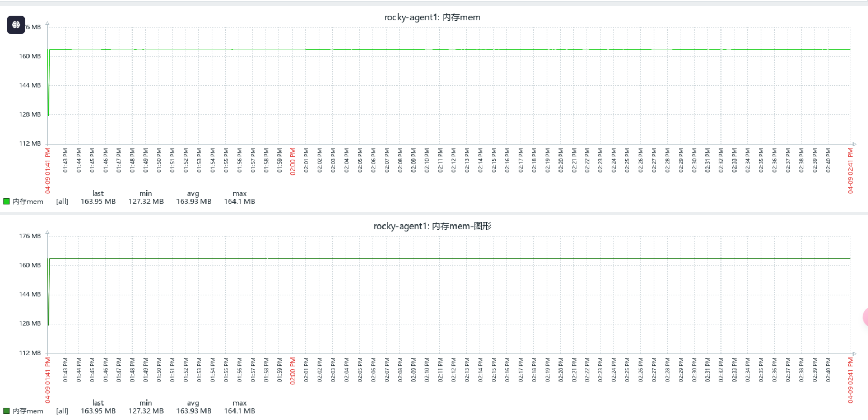Click max value 164.1 MB in top graph
This screenshot has width=868, height=420.
tap(240, 201)
